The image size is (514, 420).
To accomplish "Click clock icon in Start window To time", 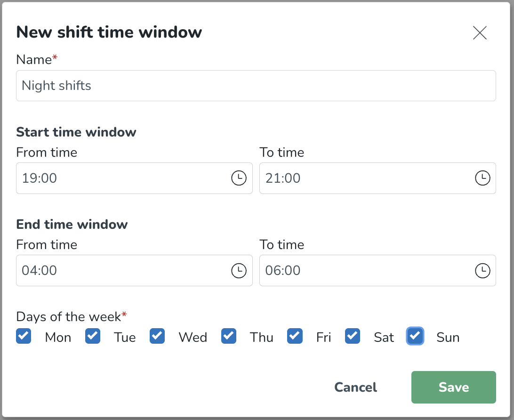I will tap(482, 178).
